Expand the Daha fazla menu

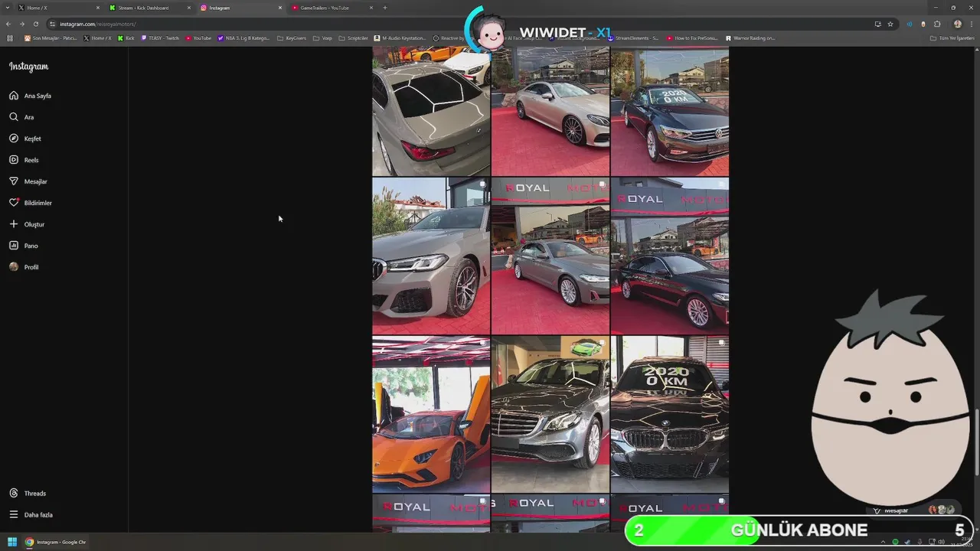(x=31, y=515)
